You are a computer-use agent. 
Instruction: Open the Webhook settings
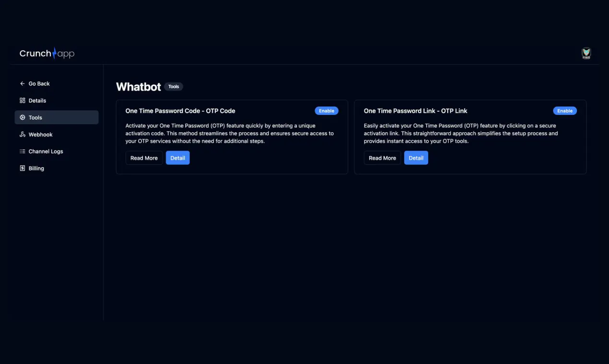[x=57, y=135]
